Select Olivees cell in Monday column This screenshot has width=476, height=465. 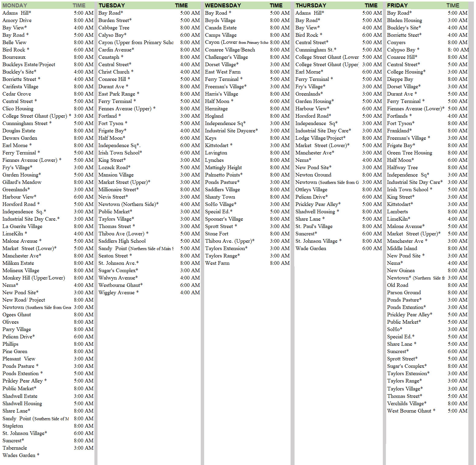pos(10,322)
